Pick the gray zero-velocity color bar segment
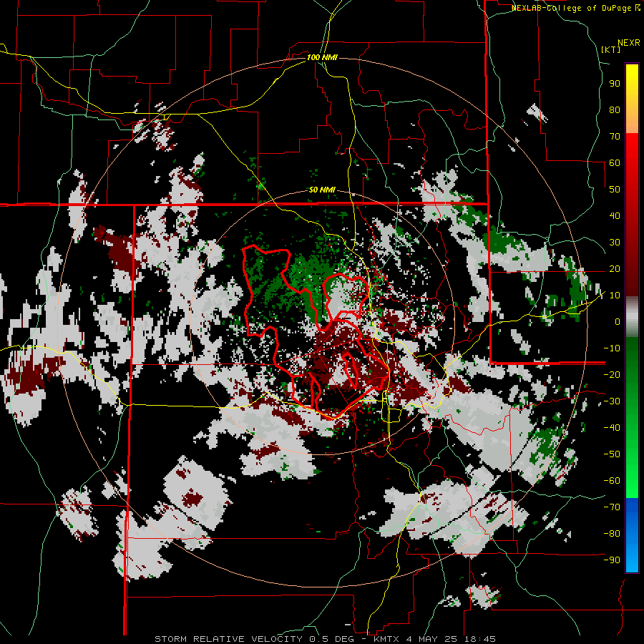 [x=632, y=317]
